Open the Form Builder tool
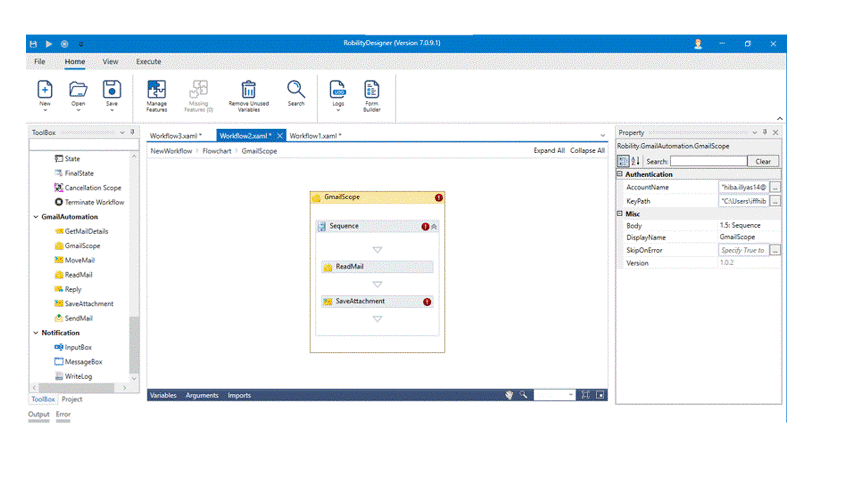The image size is (853, 480). [x=371, y=90]
